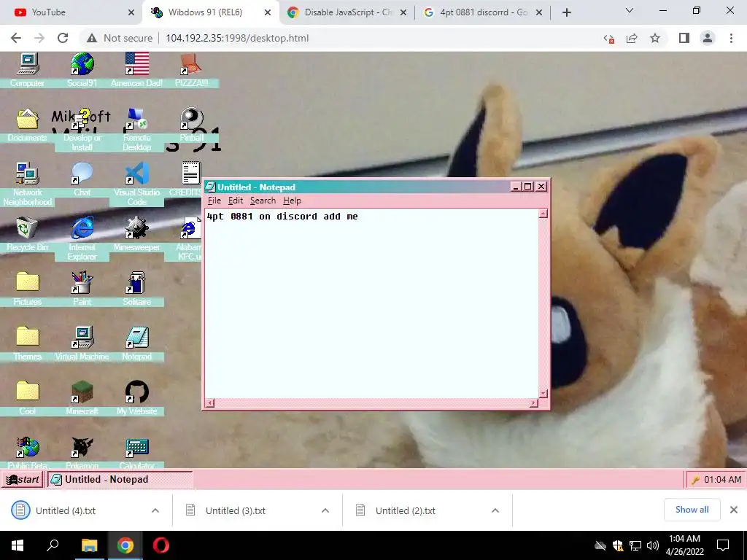Click the browser address bar URL
The width and height of the screenshot is (747, 560).
point(237,38)
